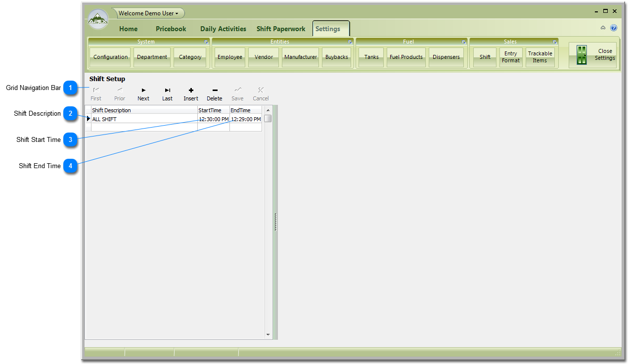
Task: Delete the selected shift record
Action: tap(215, 93)
